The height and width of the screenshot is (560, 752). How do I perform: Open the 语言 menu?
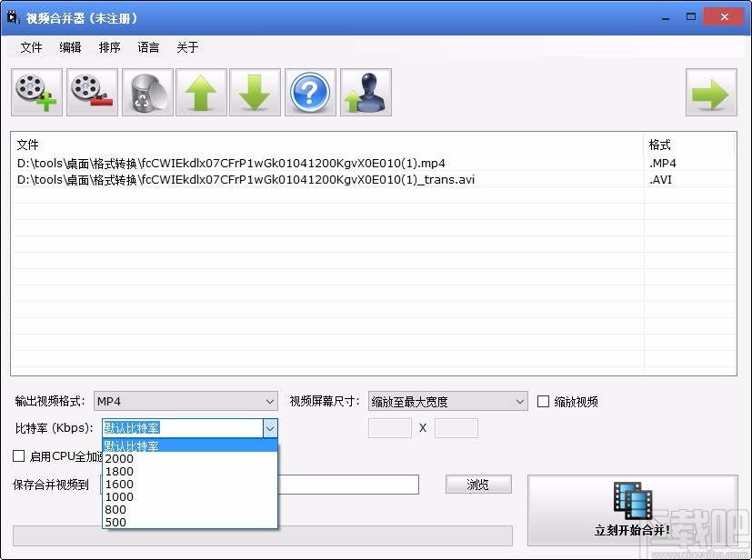click(x=148, y=47)
